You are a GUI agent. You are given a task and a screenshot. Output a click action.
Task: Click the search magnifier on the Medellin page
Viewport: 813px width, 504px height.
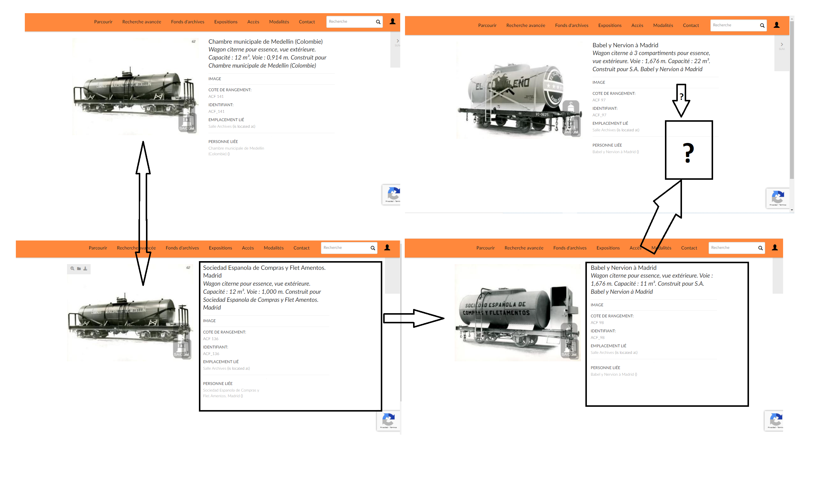[x=378, y=22]
